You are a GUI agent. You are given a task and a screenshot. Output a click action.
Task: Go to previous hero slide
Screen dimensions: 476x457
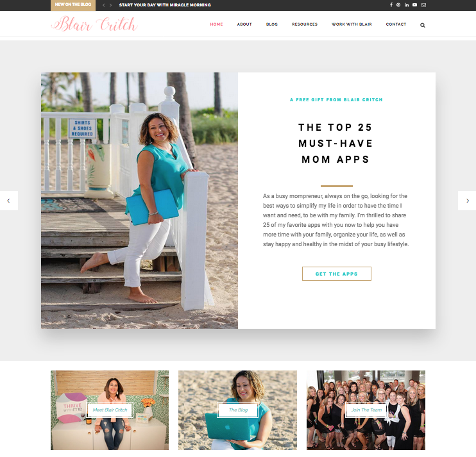pos(9,201)
